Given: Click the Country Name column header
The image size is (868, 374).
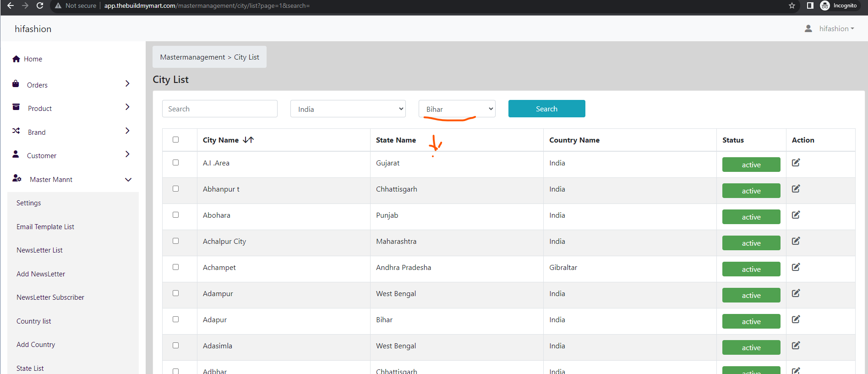Looking at the screenshot, I should point(574,140).
